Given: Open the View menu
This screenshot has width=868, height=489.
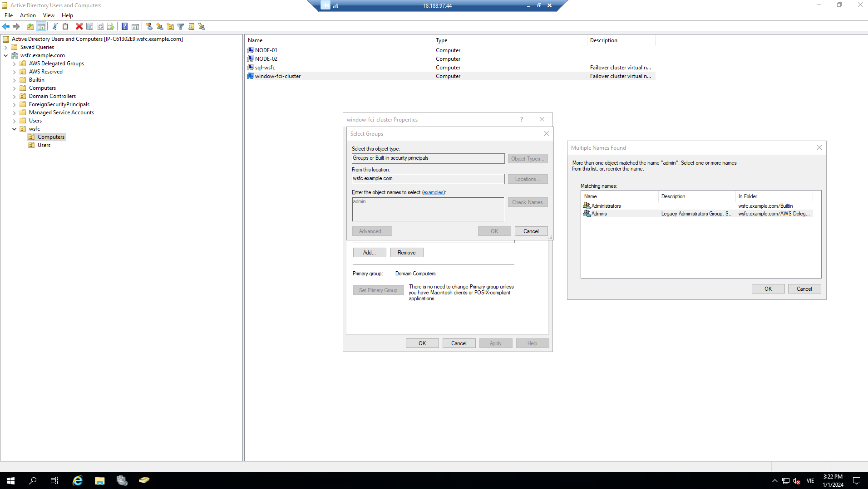Looking at the screenshot, I should (x=49, y=15).
